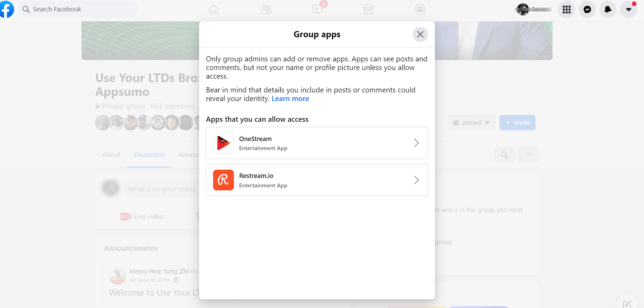The width and height of the screenshot is (644, 308).
Task: Open Henry Hoe Yong Zhi's profile
Action: pyautogui.click(x=159, y=271)
